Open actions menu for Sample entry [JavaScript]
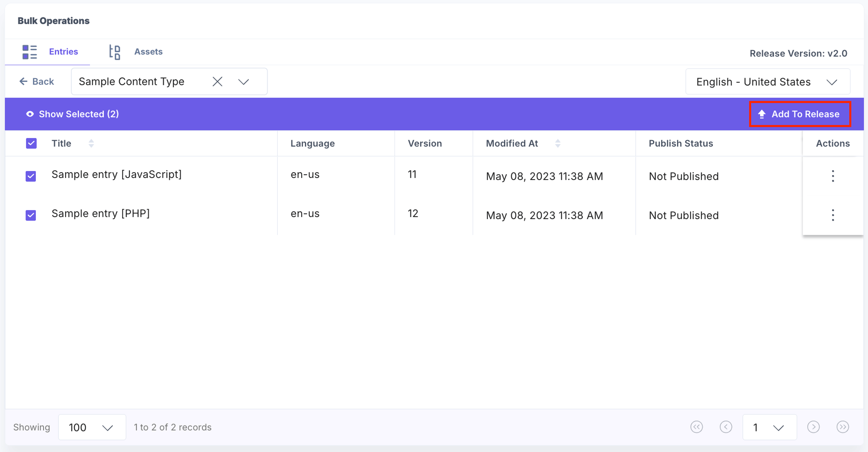 (833, 176)
